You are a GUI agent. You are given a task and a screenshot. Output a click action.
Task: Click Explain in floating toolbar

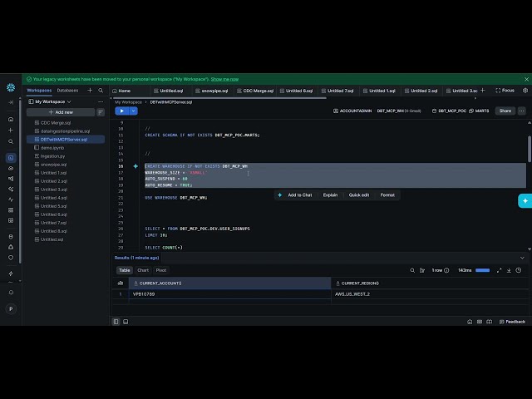click(330, 195)
